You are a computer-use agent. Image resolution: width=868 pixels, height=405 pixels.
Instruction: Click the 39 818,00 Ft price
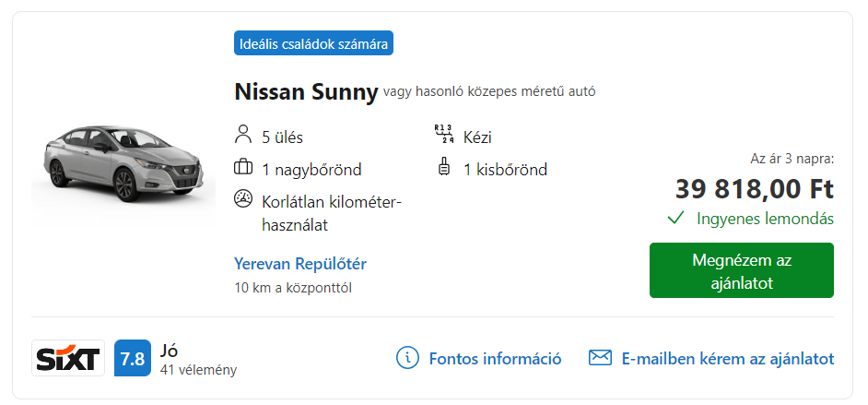[x=754, y=189]
